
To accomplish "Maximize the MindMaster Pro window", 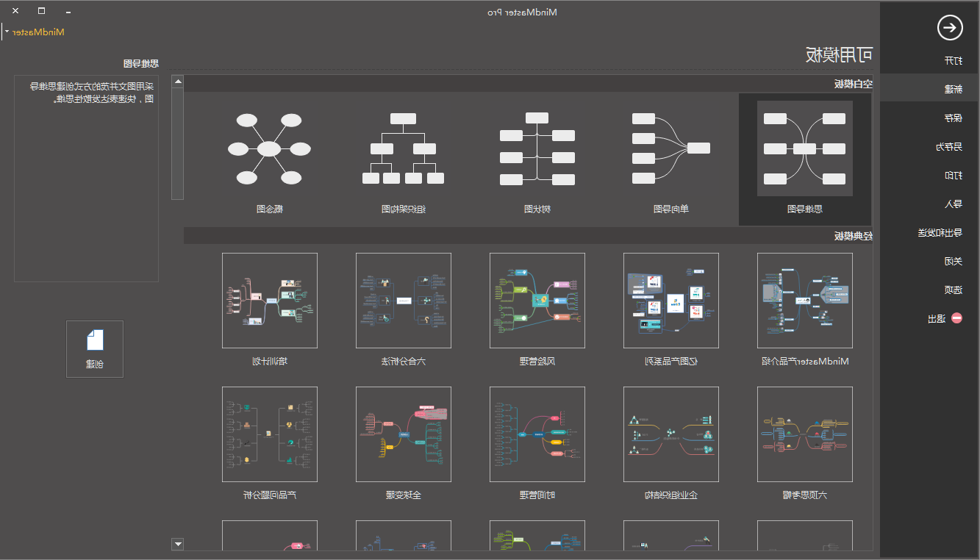I will coord(41,10).
